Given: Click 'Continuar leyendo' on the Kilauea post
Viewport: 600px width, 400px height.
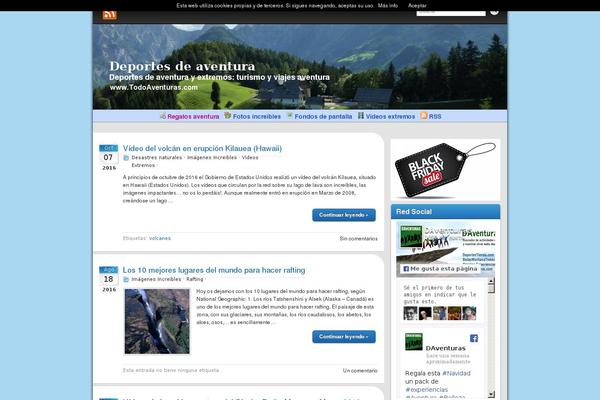Looking at the screenshot, I should coord(344,215).
